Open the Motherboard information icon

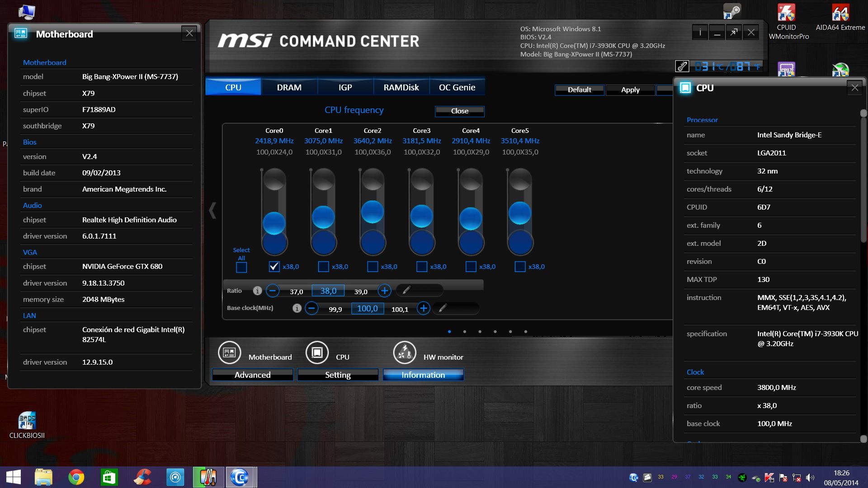(229, 352)
